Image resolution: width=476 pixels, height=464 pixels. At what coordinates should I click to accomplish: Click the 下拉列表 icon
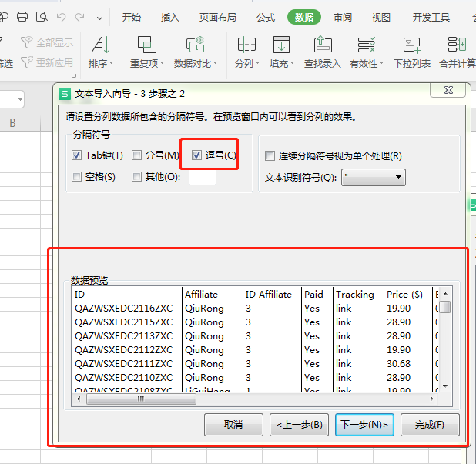412,45
